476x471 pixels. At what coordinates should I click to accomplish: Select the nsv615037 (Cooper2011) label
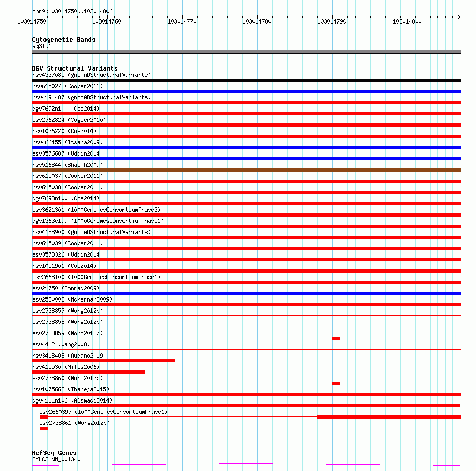click(67, 176)
